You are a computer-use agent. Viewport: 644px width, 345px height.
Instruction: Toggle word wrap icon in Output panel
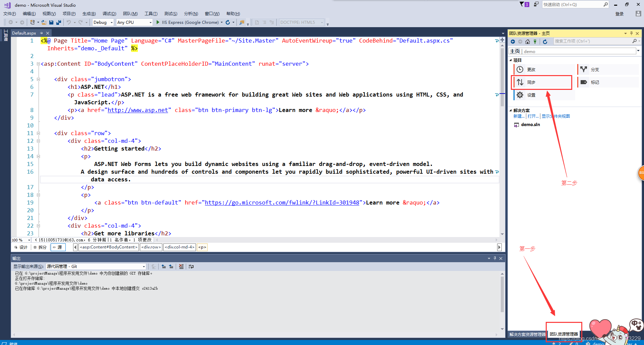[191, 267]
